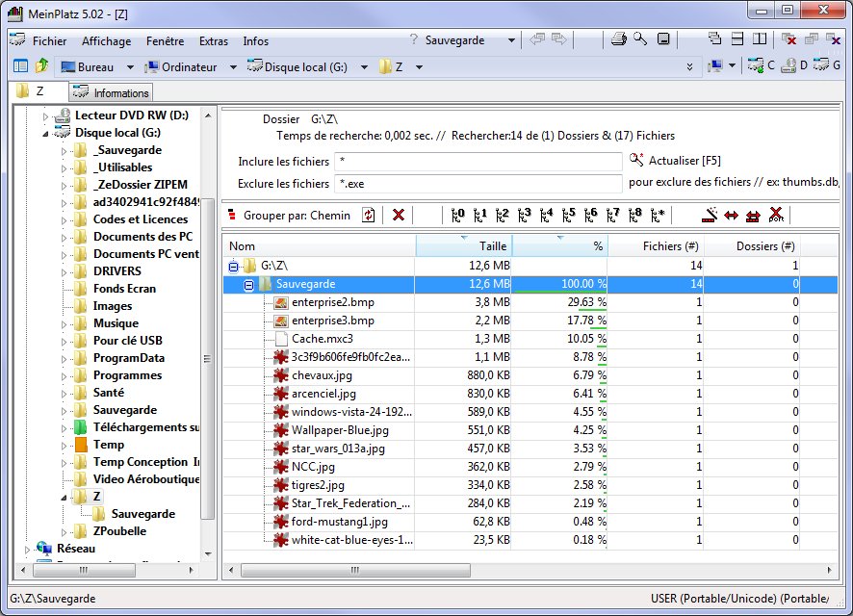Expand tree to level 1
Image resolution: width=853 pixels, height=616 pixels.
click(x=479, y=216)
